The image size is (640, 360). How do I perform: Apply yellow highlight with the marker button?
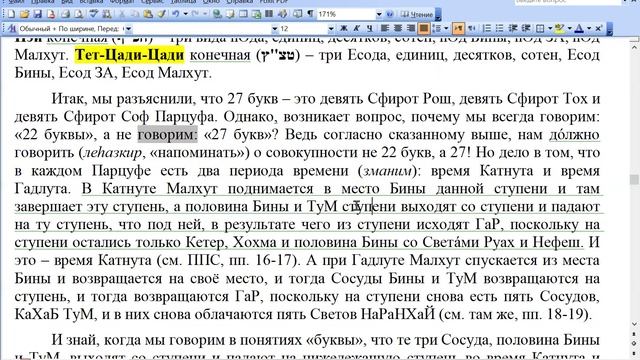pos(560,28)
